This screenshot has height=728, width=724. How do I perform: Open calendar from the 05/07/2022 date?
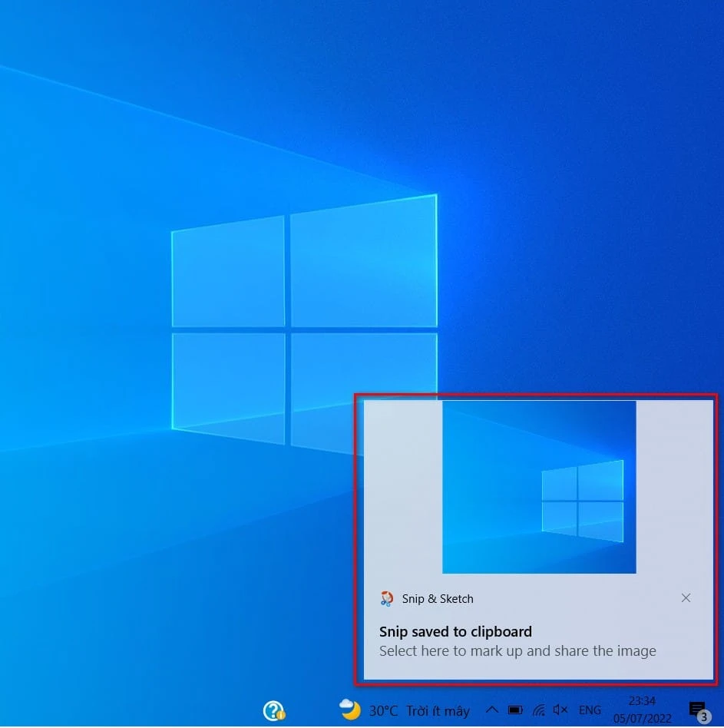coord(642,720)
